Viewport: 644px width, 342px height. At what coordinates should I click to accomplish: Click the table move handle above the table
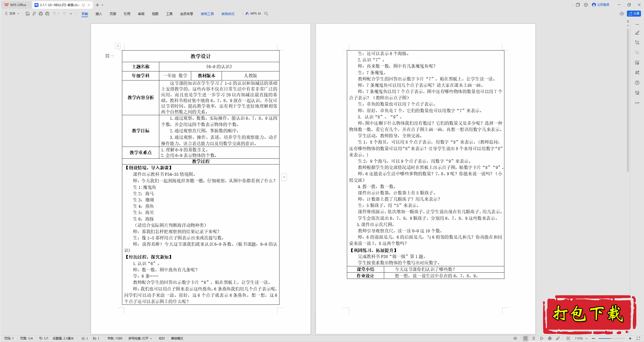118,46
